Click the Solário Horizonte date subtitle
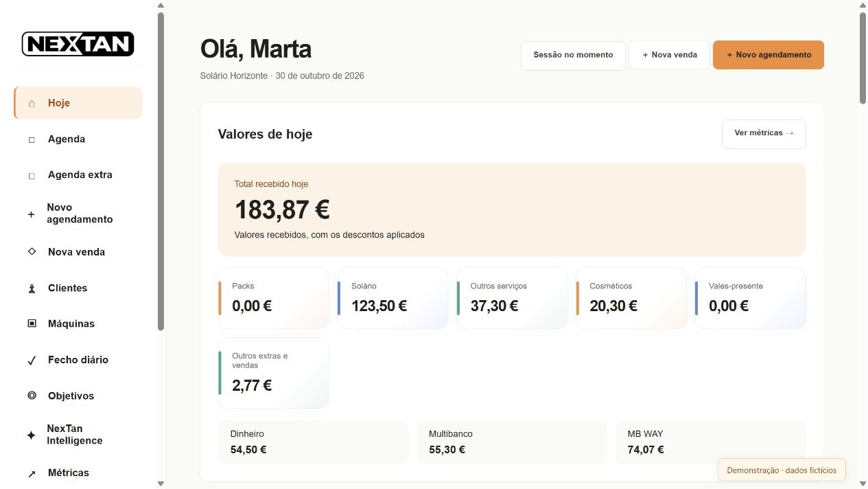 click(282, 76)
